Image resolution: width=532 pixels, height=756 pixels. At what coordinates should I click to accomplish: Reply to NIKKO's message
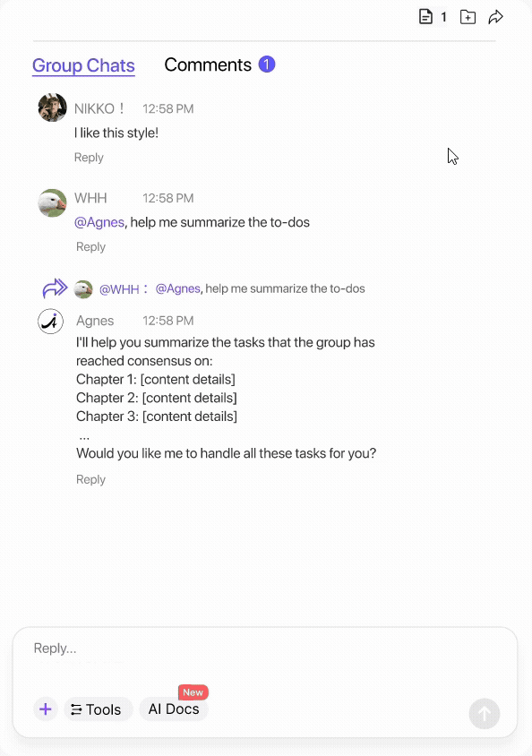89,158
